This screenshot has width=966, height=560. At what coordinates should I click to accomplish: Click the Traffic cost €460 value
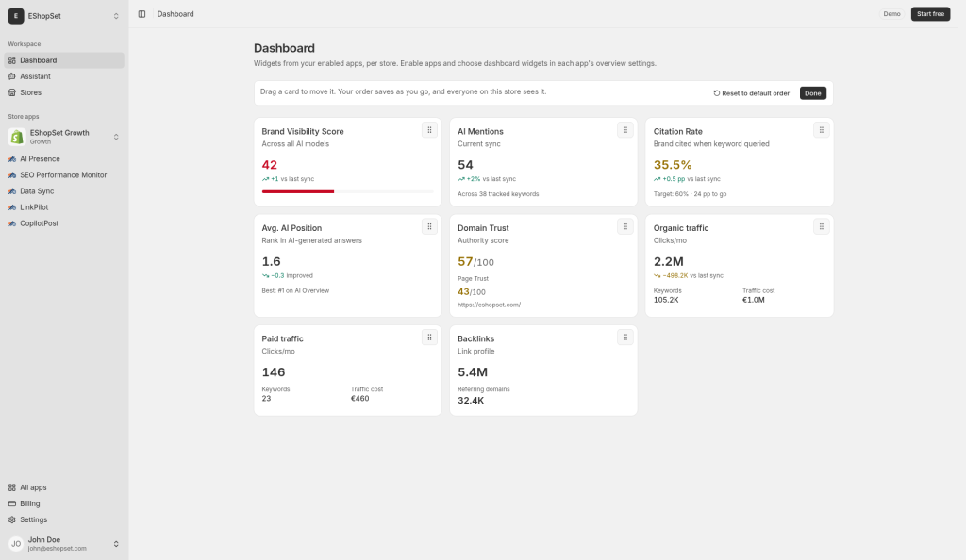point(359,399)
